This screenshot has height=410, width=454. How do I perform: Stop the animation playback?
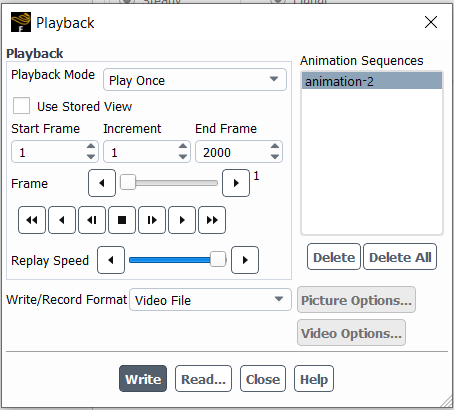[x=122, y=220]
